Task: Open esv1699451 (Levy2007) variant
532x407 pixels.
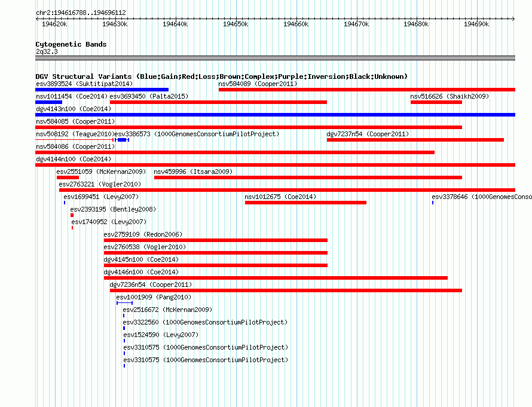Action: (x=101, y=197)
